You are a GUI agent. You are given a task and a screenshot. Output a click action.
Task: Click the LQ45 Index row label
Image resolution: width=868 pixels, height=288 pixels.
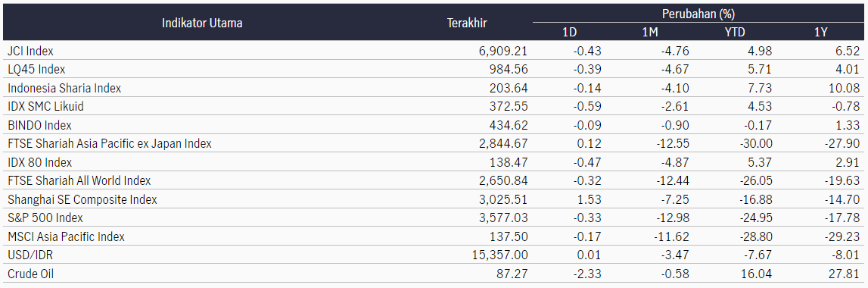[36, 70]
